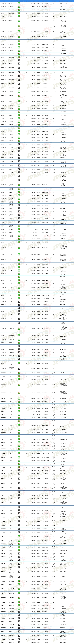Click the ON icon in the Xsara Break 2.0 RHZ row
The image size is (74, 644).
click(19, 222)
